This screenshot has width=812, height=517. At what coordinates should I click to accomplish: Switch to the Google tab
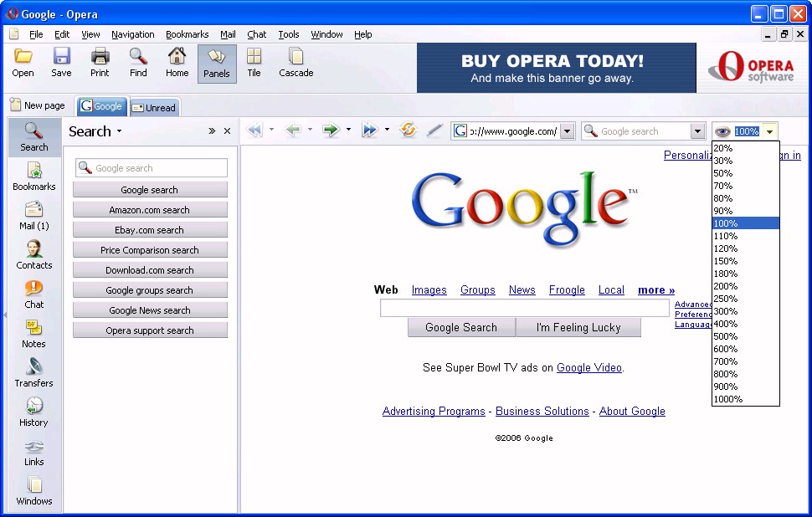pyautogui.click(x=101, y=106)
